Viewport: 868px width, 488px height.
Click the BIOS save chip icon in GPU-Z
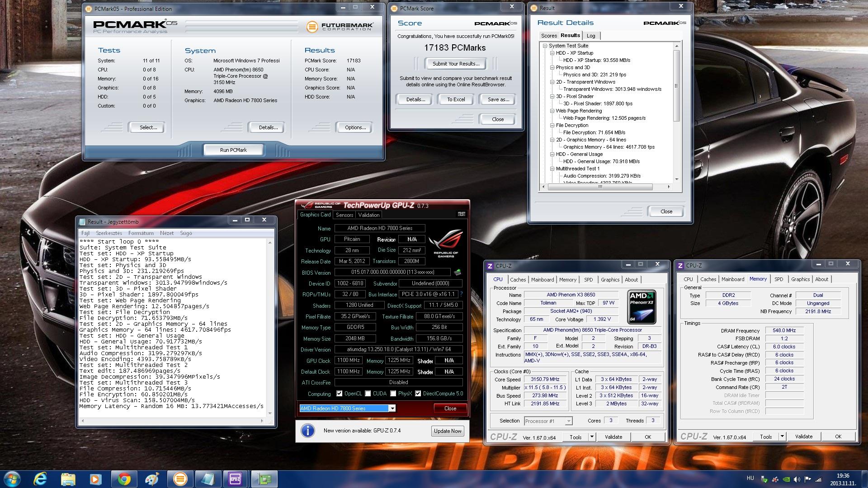(x=458, y=272)
